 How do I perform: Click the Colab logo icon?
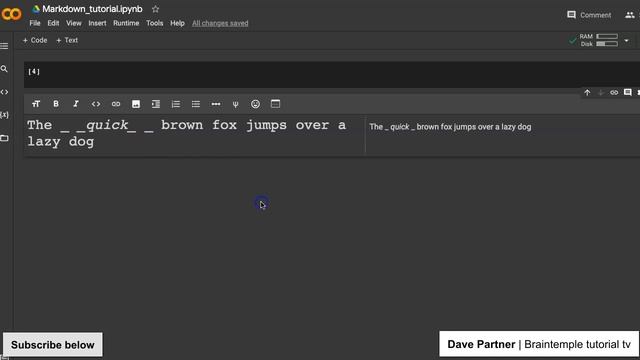click(x=11, y=14)
